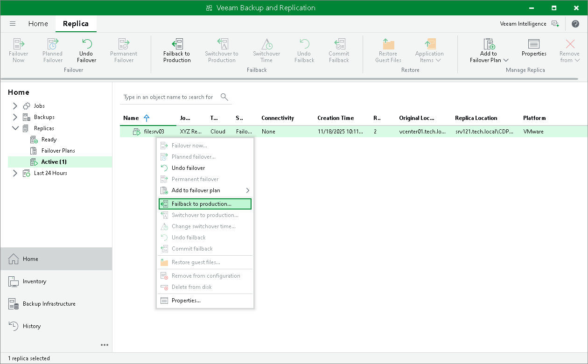This screenshot has height=364, width=588.
Task: Select the Replica ribbon tab
Action: [76, 24]
